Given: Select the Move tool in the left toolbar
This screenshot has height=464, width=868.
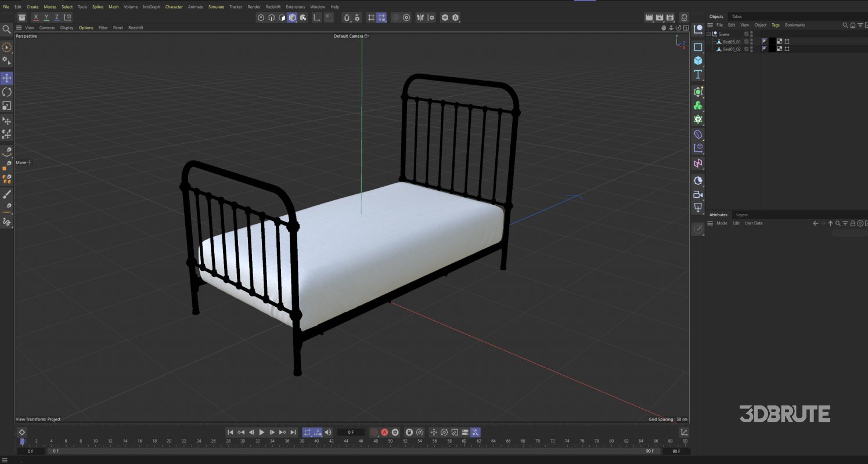Looking at the screenshot, I should coord(6,78).
